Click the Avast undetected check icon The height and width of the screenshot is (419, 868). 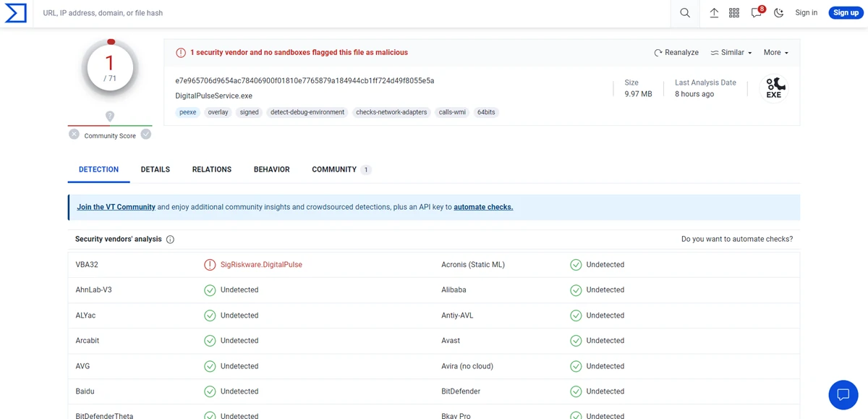576,341
